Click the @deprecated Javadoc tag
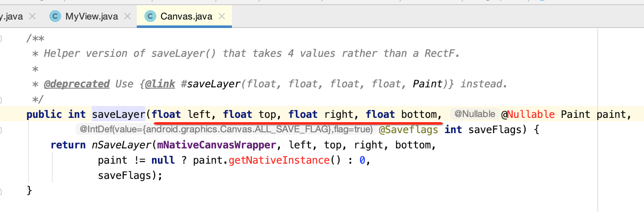The height and width of the screenshot is (212, 644). (x=77, y=84)
